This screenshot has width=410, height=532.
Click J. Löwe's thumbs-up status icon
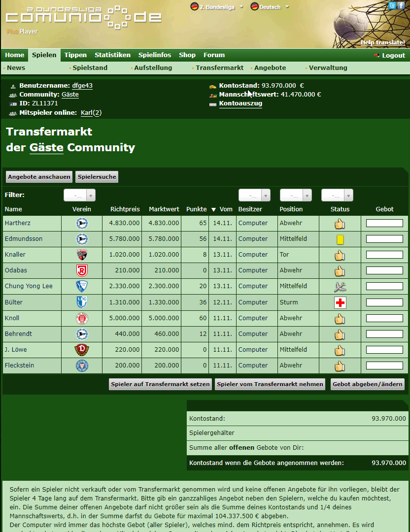tap(340, 350)
